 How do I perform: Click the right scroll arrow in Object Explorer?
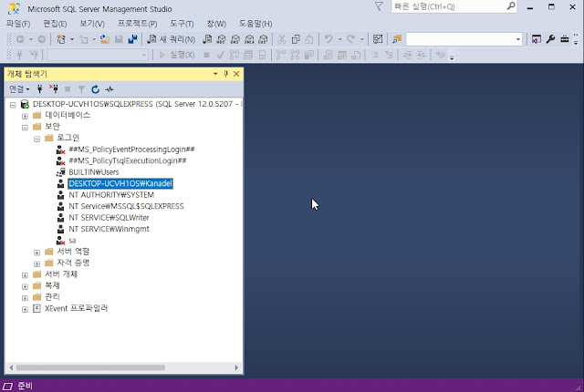click(x=236, y=367)
